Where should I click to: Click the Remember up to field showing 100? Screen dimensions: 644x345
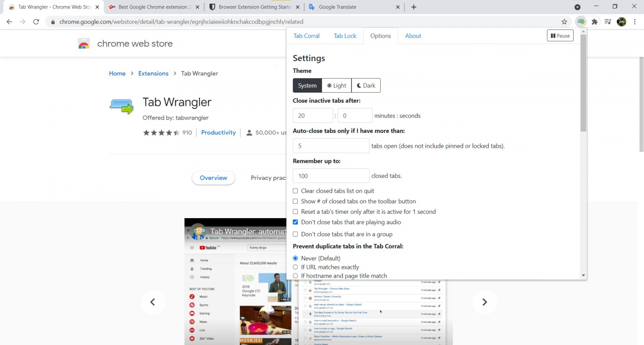331,176
